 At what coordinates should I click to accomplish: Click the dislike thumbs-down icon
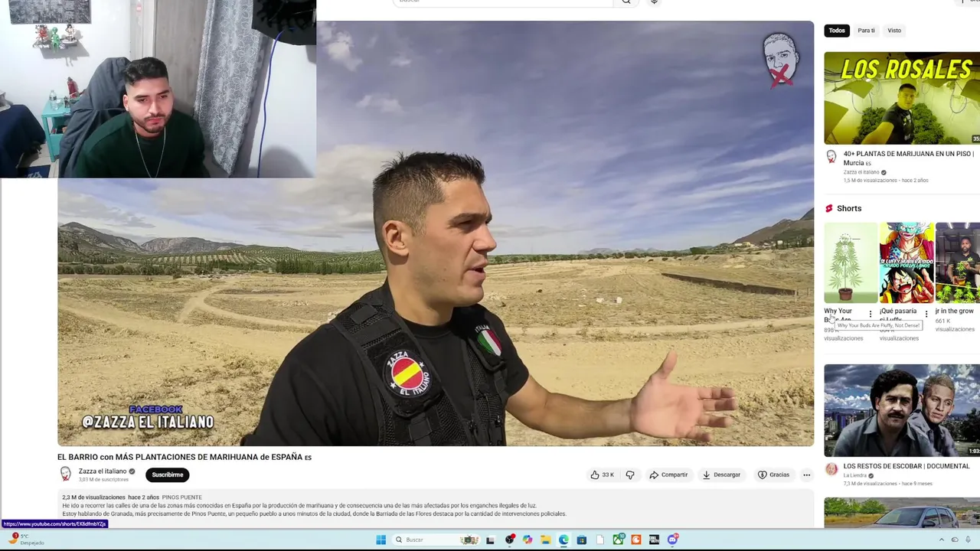[630, 474]
